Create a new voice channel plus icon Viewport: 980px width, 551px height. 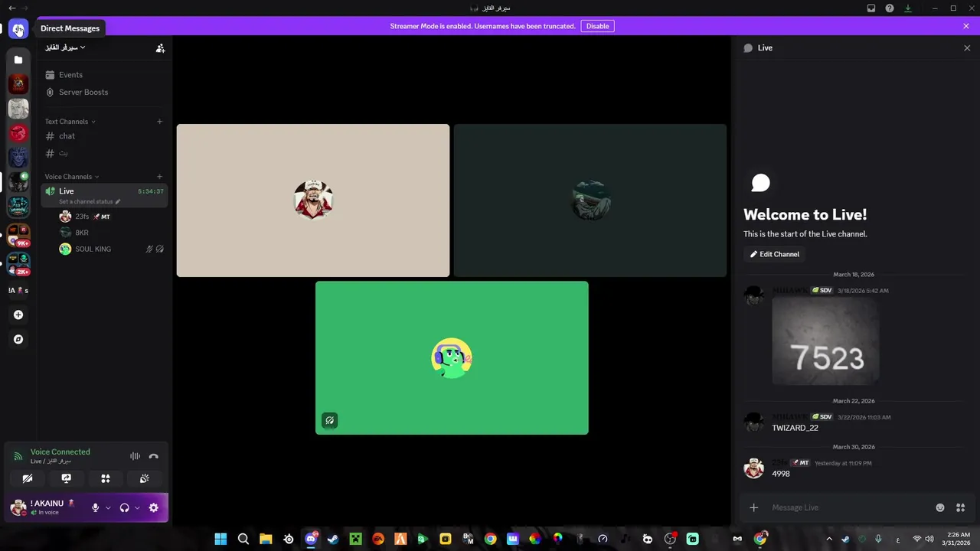[159, 177]
